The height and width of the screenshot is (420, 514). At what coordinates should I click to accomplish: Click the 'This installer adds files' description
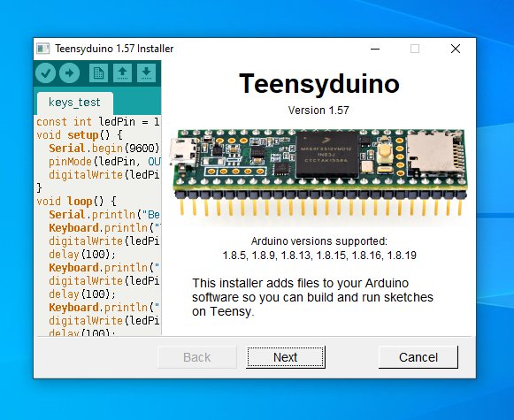click(312, 297)
